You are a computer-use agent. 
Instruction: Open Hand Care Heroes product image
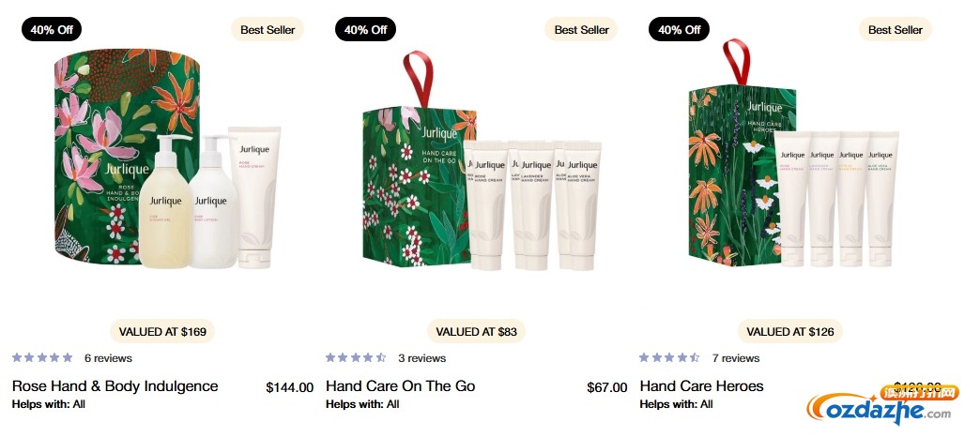click(790, 169)
